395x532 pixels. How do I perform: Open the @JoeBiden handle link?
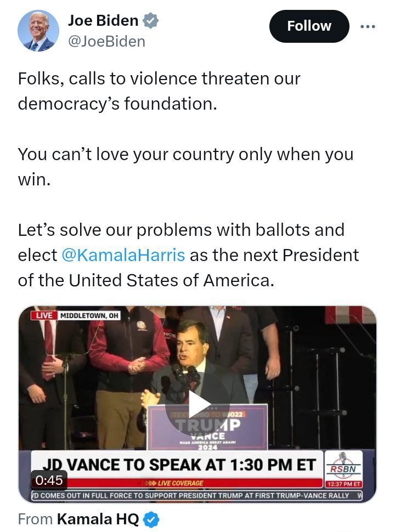pos(106,41)
